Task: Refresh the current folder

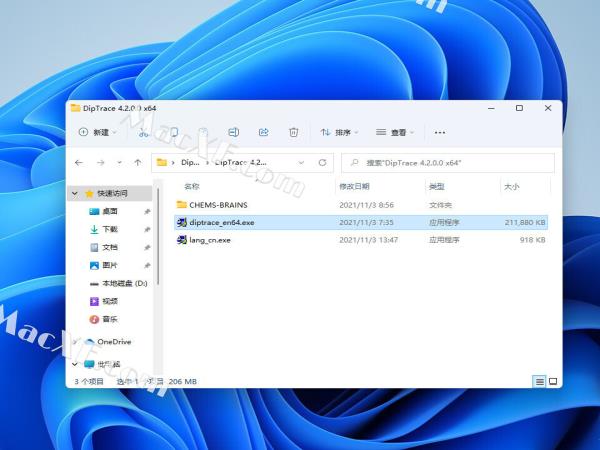Action: [x=322, y=163]
